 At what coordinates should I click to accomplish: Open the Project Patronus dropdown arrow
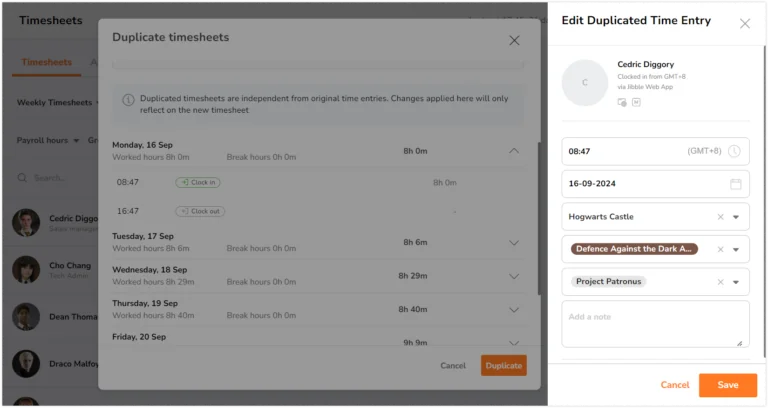(736, 282)
